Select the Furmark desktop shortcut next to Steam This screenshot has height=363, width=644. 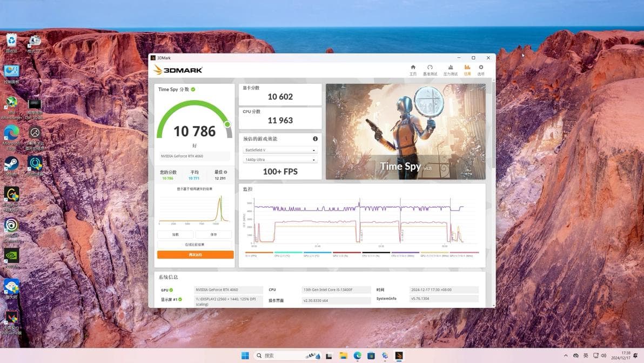pos(35,167)
